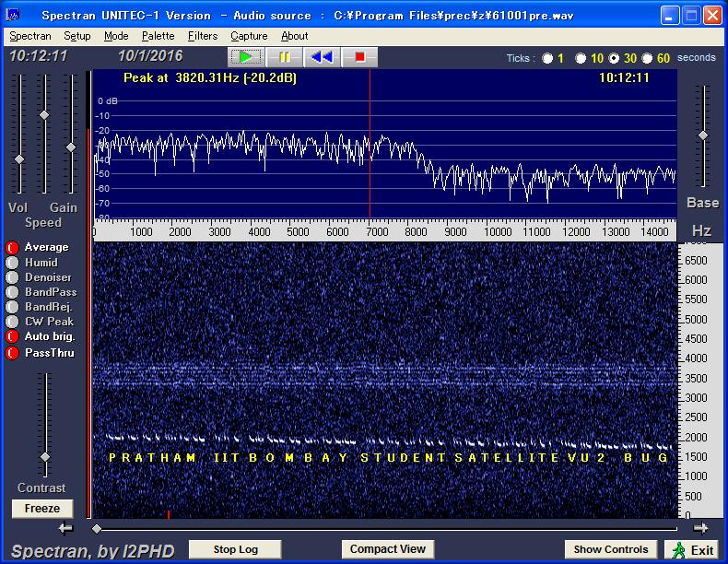Click the Spectran app icon in the title bar
Viewport: 728px width, 564px height.
[13, 16]
